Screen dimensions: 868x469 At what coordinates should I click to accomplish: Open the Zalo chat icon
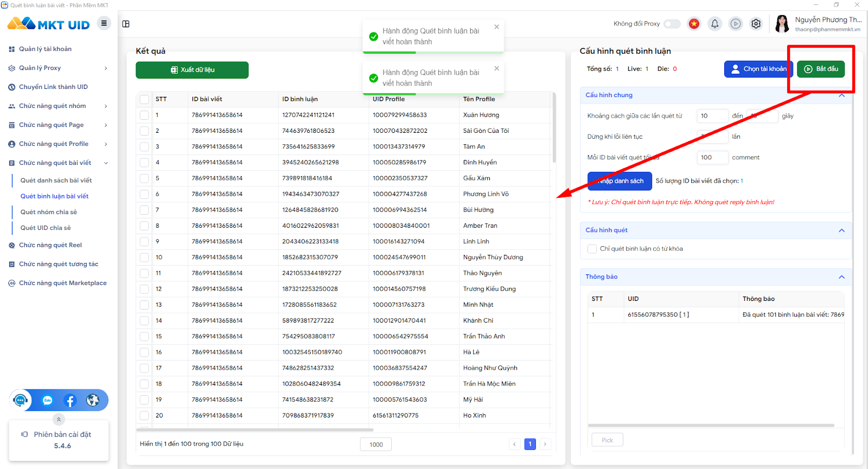point(47,401)
